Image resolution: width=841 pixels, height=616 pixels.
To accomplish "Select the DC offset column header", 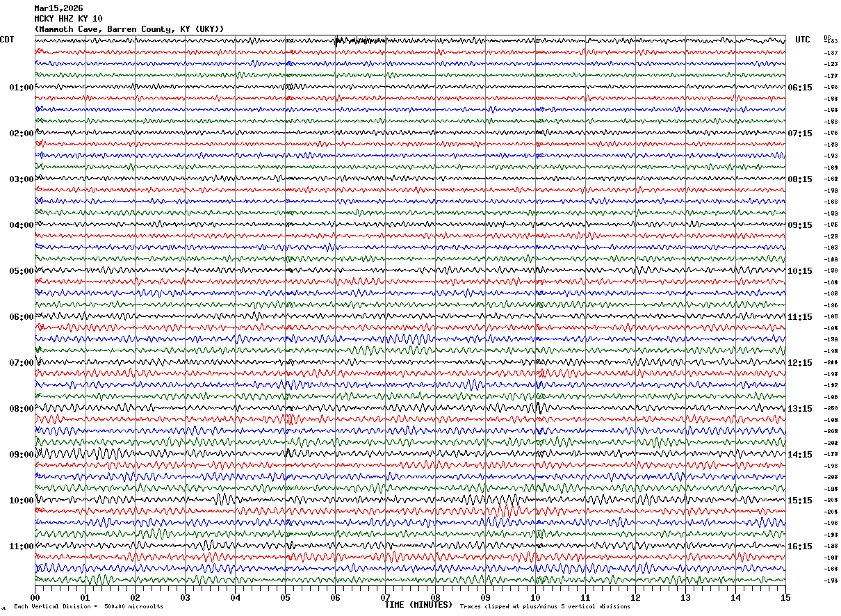I will [827, 38].
